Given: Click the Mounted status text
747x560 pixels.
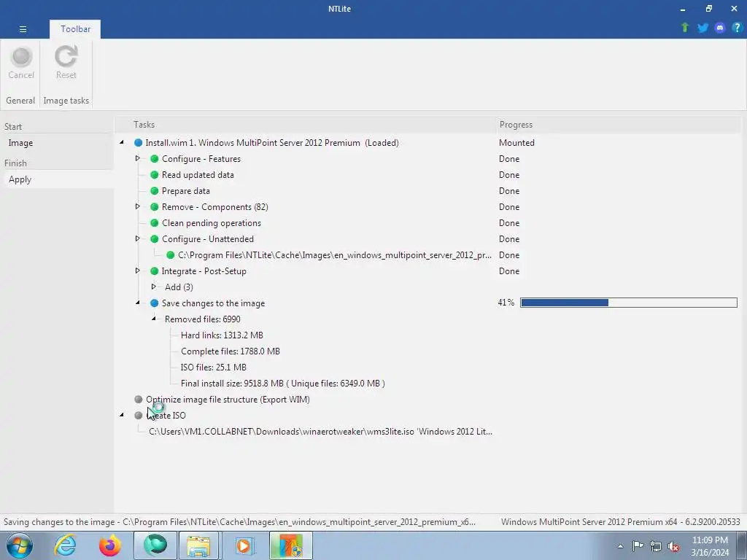Looking at the screenshot, I should point(516,143).
